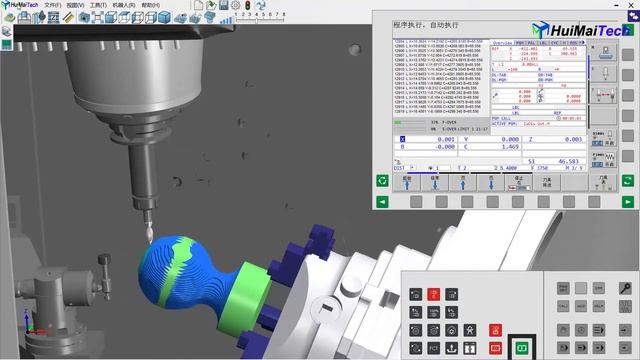This screenshot has width=640, height=360.
Task: Click the green right arrow softkey-row button
Action: click(628, 202)
